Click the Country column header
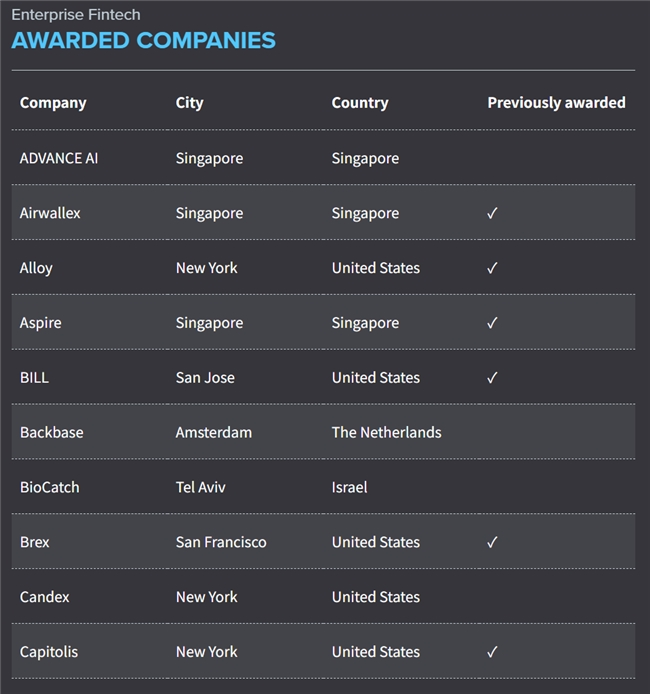 point(360,102)
